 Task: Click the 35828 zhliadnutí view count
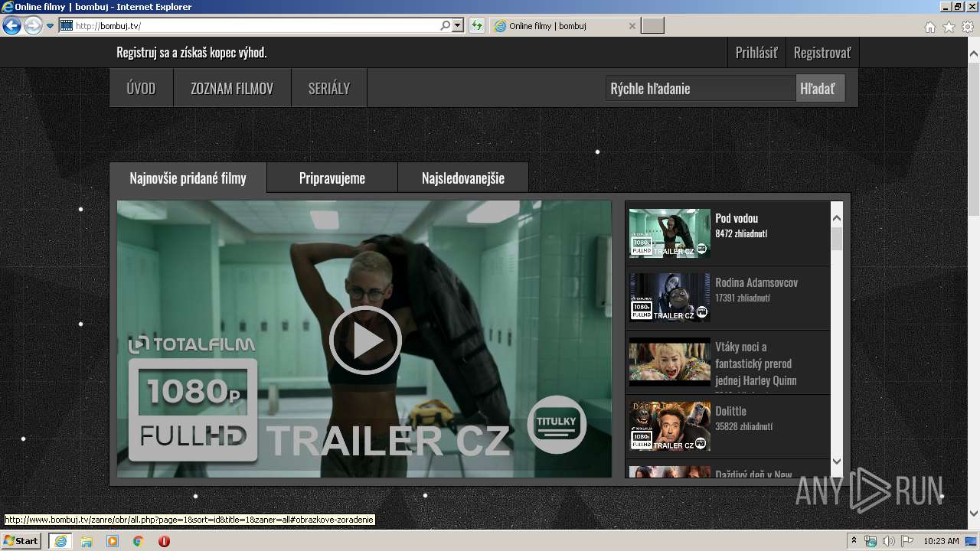(x=743, y=426)
